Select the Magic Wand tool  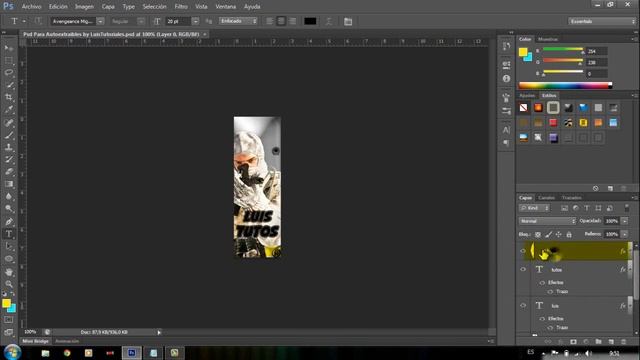tap(9, 85)
